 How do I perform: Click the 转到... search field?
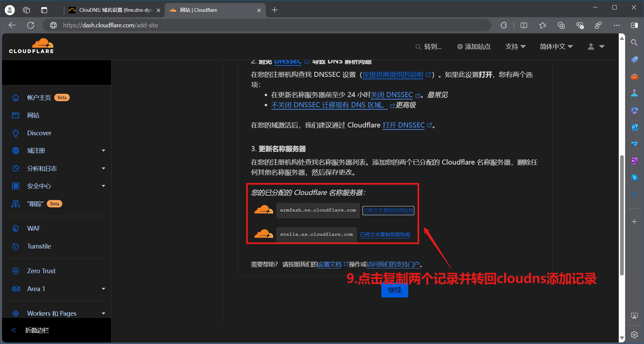tap(428, 47)
